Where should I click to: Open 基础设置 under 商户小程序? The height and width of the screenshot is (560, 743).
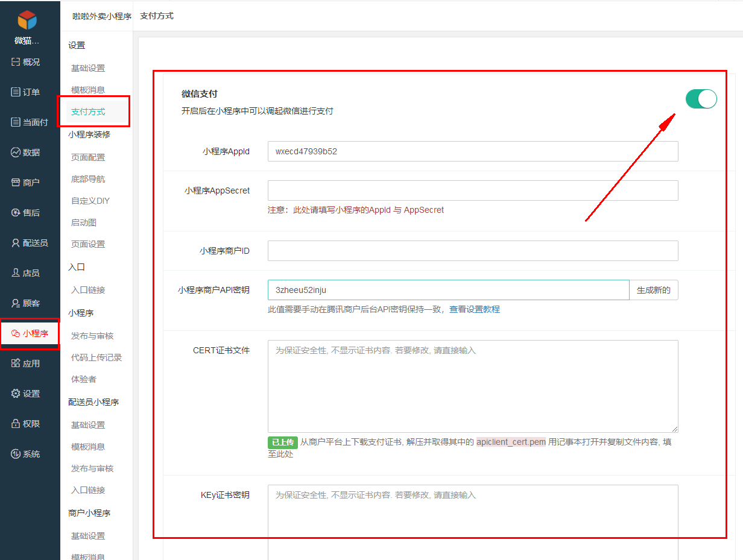pyautogui.click(x=88, y=536)
